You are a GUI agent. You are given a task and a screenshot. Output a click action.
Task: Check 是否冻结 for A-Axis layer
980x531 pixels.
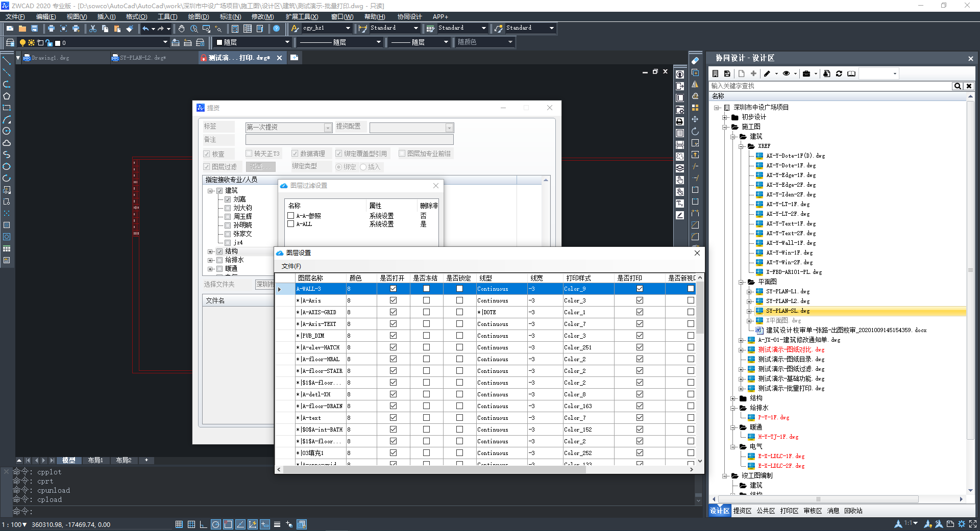click(426, 300)
